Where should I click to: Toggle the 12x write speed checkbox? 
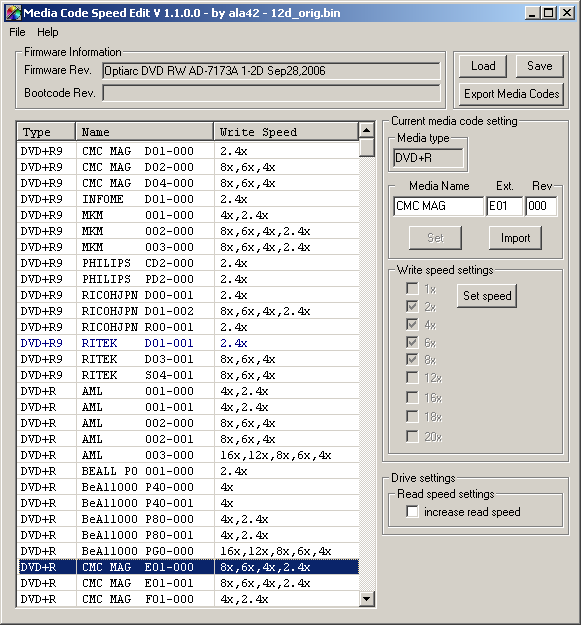[x=412, y=377]
